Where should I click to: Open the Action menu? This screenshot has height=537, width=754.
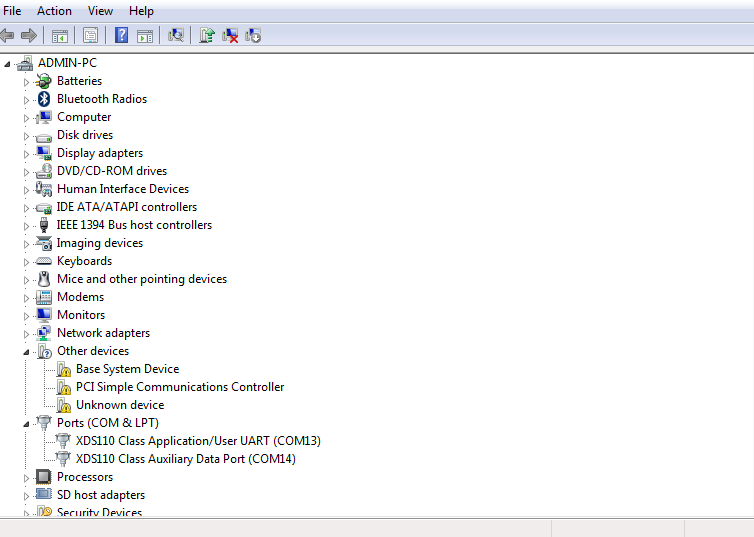[54, 11]
